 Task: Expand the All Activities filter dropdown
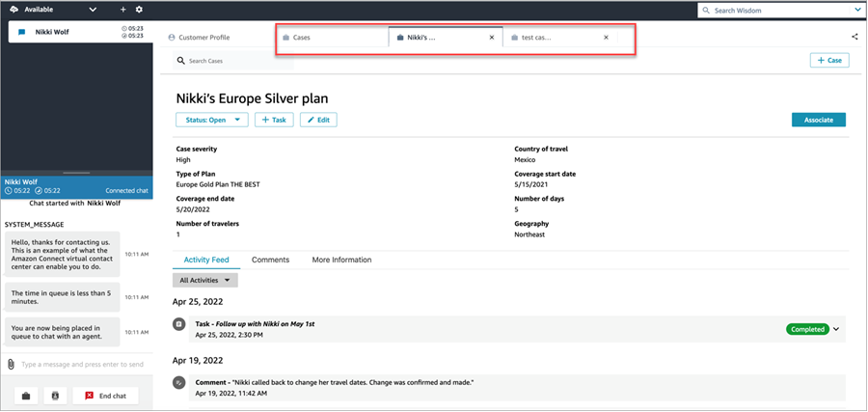205,280
